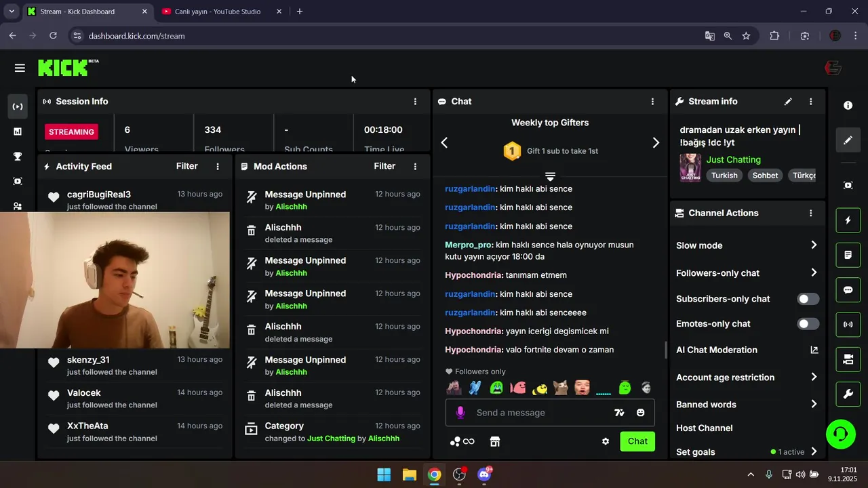This screenshot has height=488, width=868.
Task: Toggle Emotes-only chat switch
Action: pos(808,324)
